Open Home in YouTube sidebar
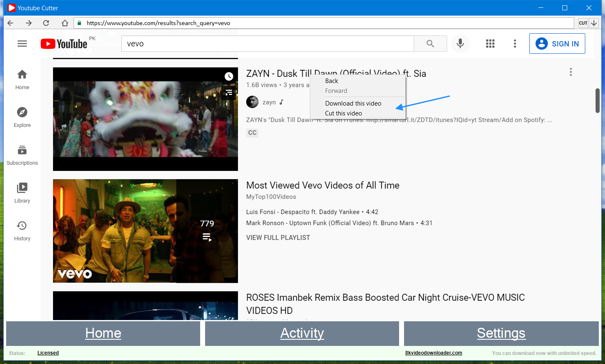The width and height of the screenshot is (605, 364). pyautogui.click(x=22, y=80)
